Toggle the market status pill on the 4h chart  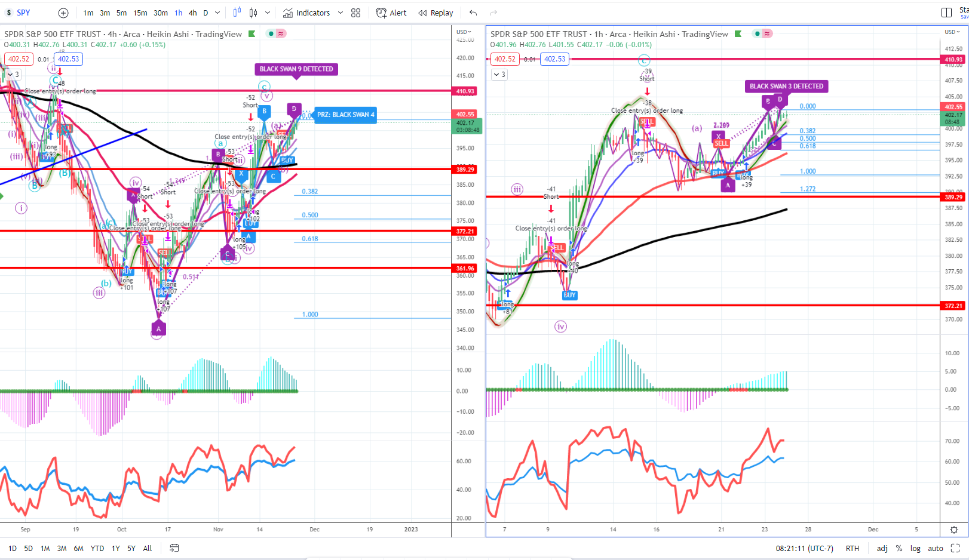(x=276, y=34)
